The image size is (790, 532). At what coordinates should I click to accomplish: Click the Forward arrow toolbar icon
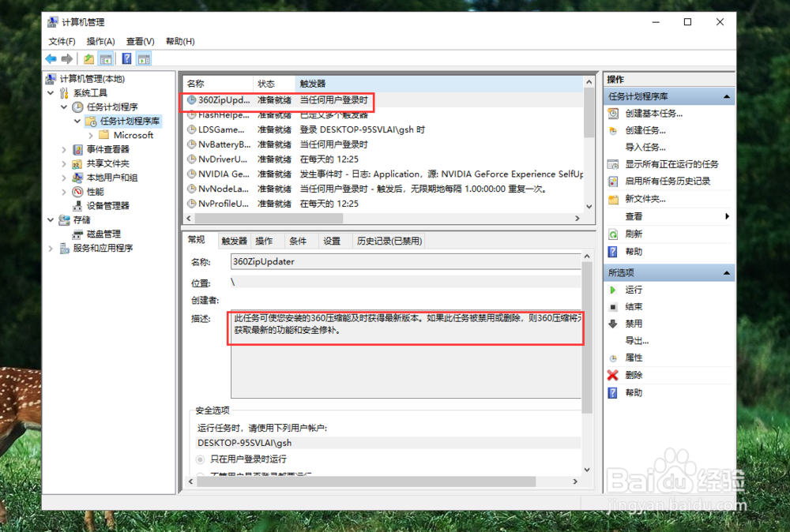coord(66,59)
